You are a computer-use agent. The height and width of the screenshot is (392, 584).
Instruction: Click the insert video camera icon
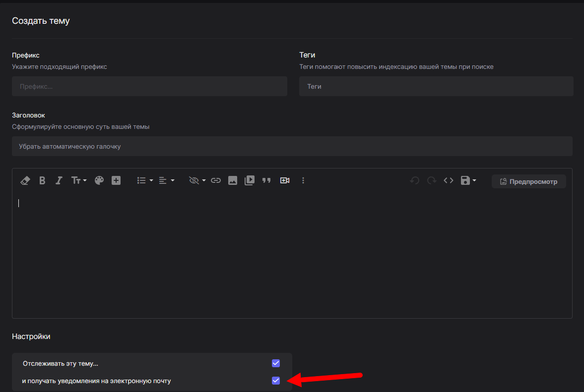coord(284,181)
